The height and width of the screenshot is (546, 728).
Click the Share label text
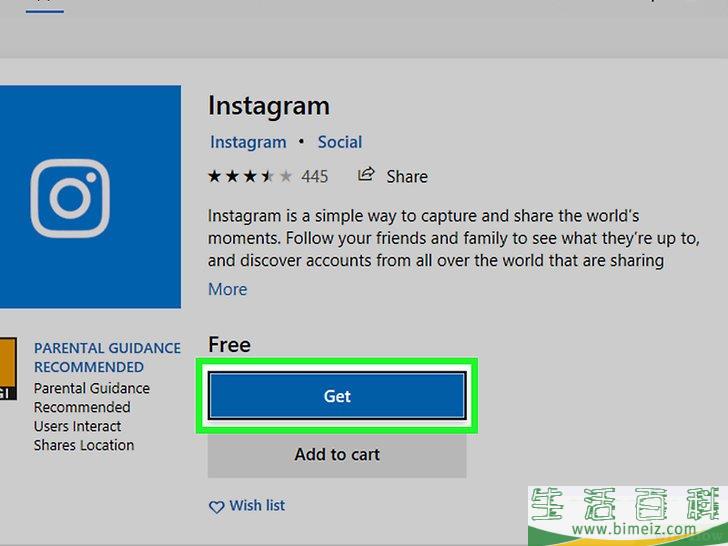(407, 176)
